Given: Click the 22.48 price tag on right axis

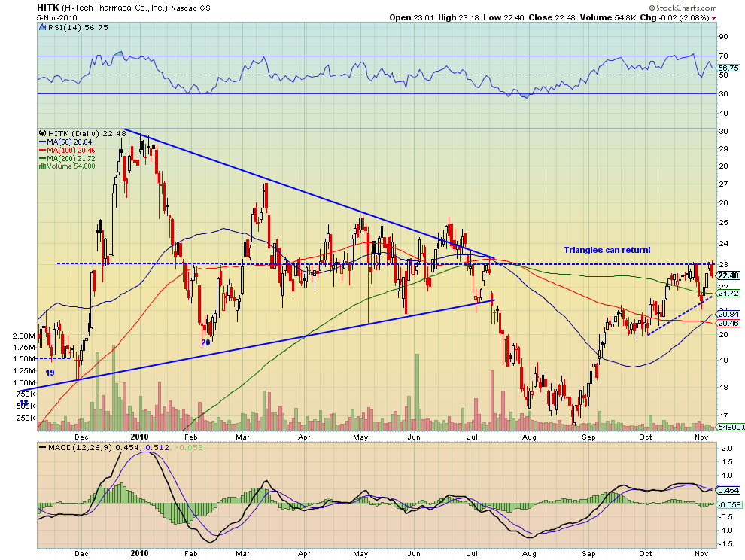Looking at the screenshot, I should coord(728,275).
